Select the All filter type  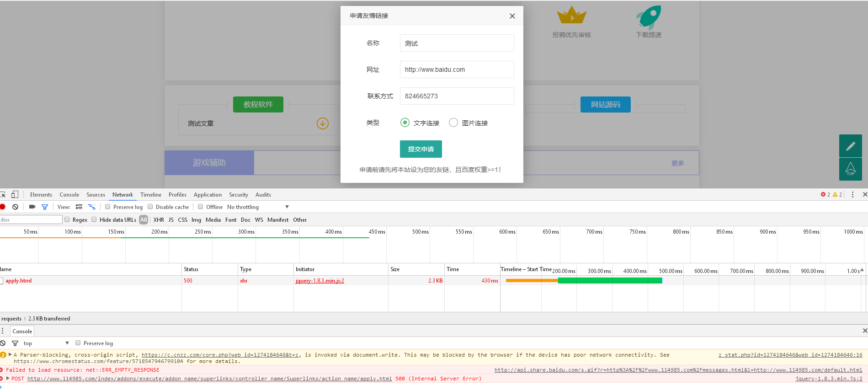point(144,220)
